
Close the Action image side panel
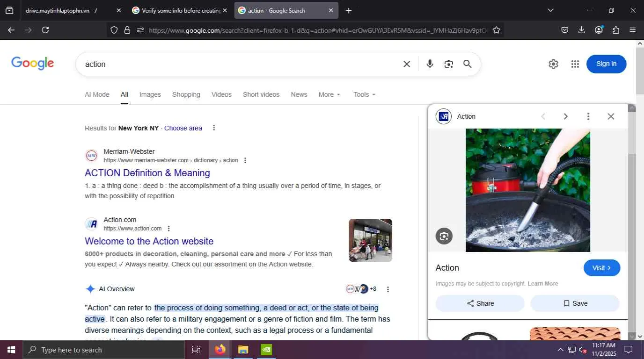(x=611, y=116)
